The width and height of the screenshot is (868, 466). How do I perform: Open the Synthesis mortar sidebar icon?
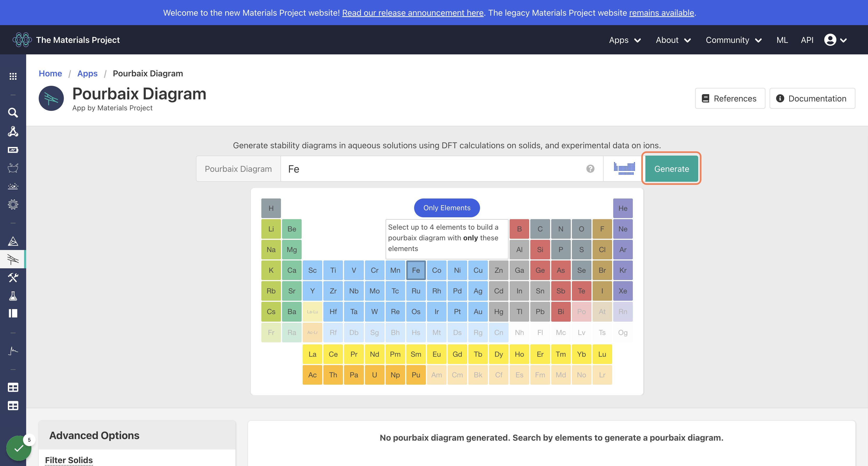(x=13, y=168)
